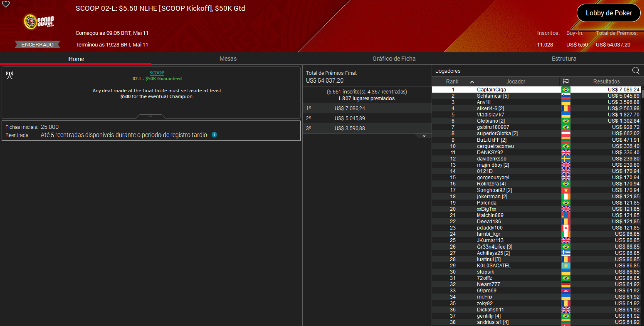This screenshot has height=326, width=644.
Task: Select player row JKumar113
Action: (537, 240)
